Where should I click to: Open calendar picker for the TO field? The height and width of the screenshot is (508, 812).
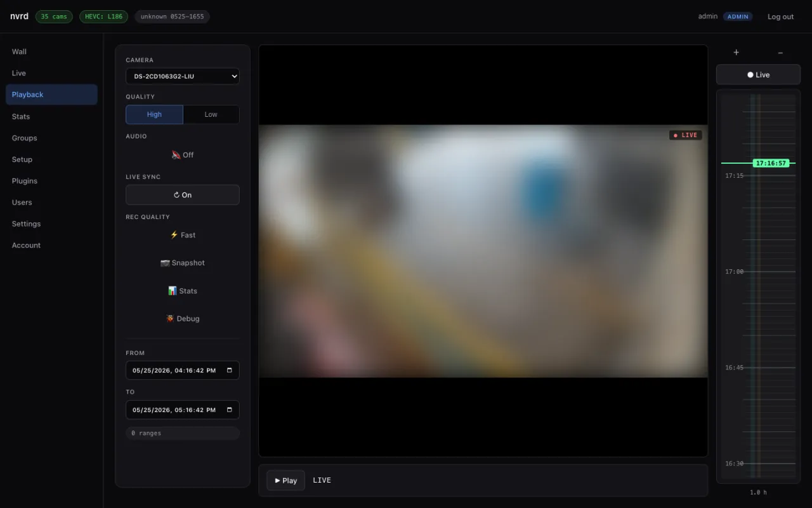[230, 410]
